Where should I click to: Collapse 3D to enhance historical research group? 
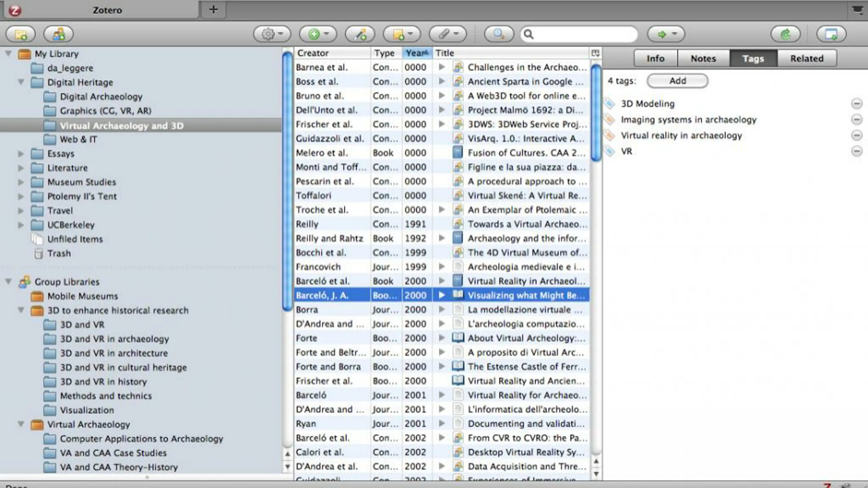tap(21, 310)
